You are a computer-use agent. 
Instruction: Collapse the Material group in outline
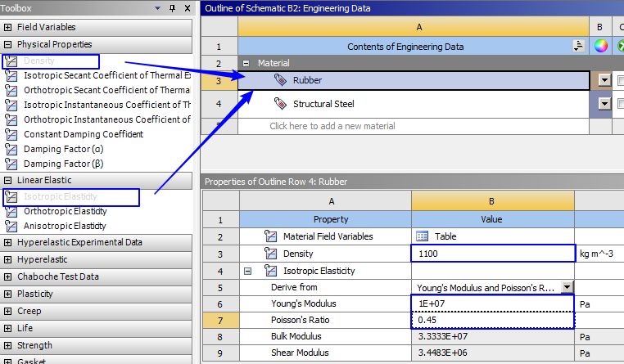246,63
